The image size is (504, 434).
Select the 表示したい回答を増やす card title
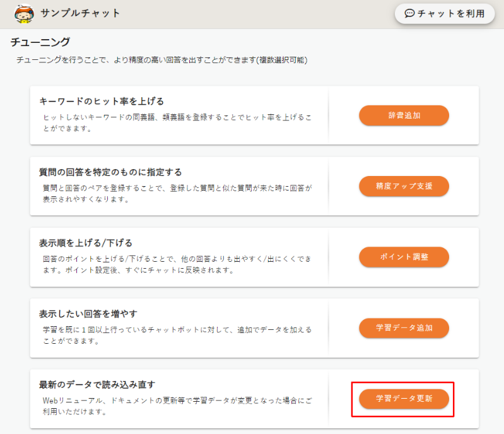(88, 314)
